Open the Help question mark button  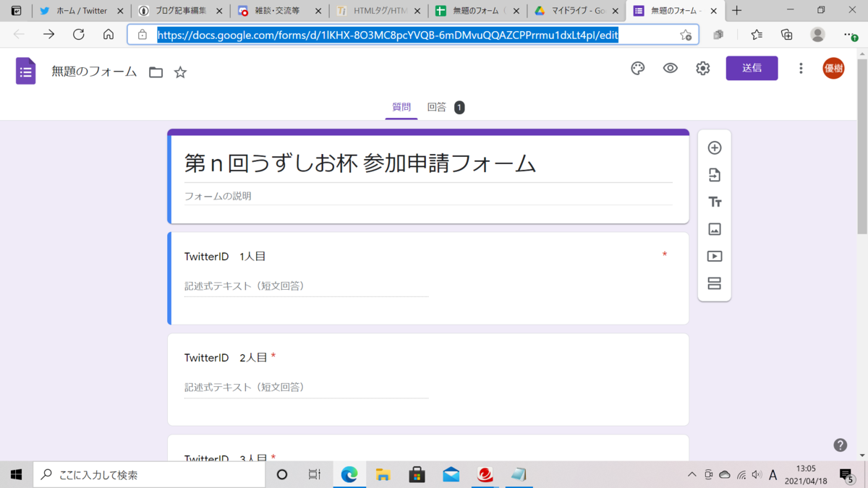(840, 445)
